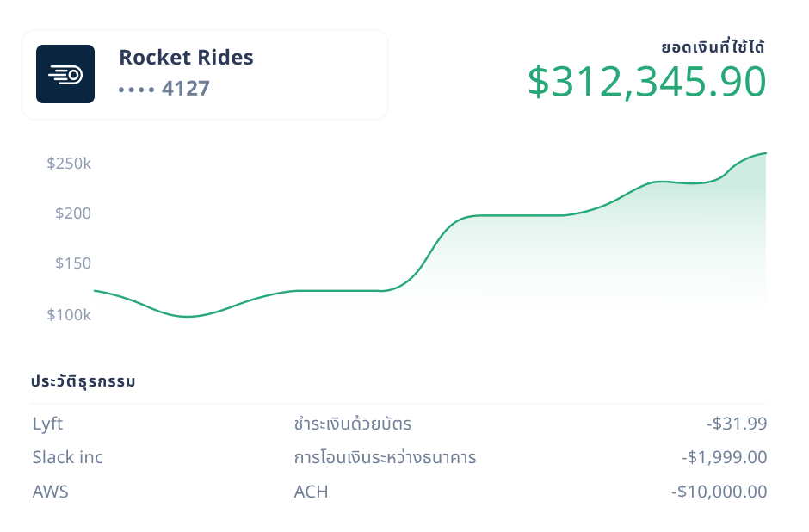
Task: Click the peak of the balance chart line
Action: coord(765,153)
